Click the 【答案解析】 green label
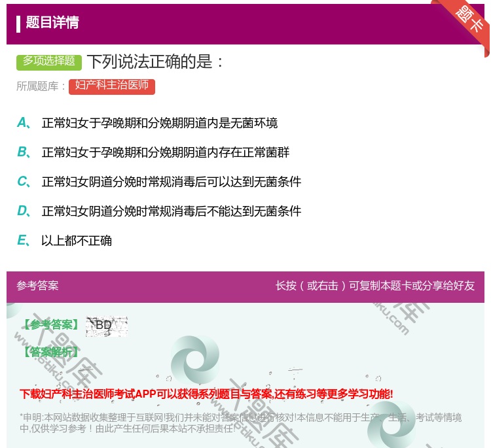Viewport: 491px width, 448px height. pos(51,353)
